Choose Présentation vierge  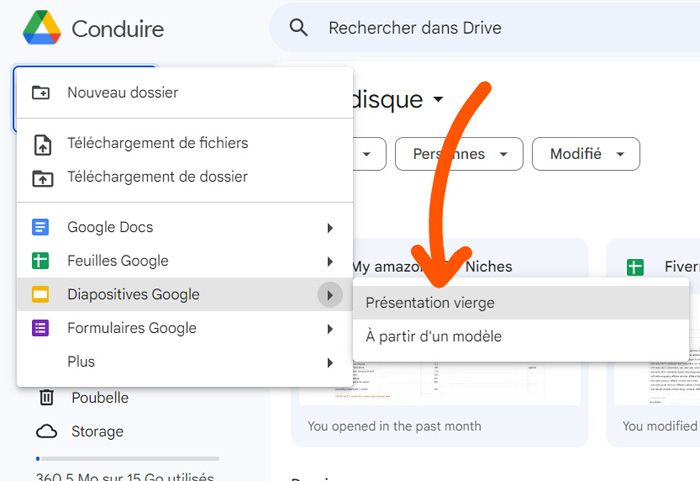click(521, 303)
